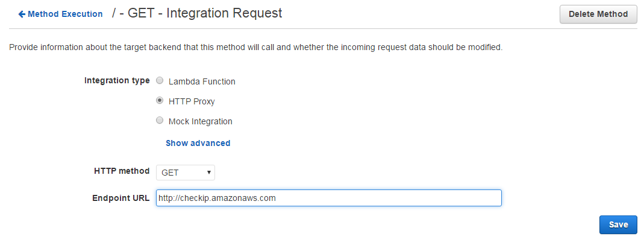Click the "Mock Integration" option label text
This screenshot has width=644, height=248.
(x=200, y=121)
